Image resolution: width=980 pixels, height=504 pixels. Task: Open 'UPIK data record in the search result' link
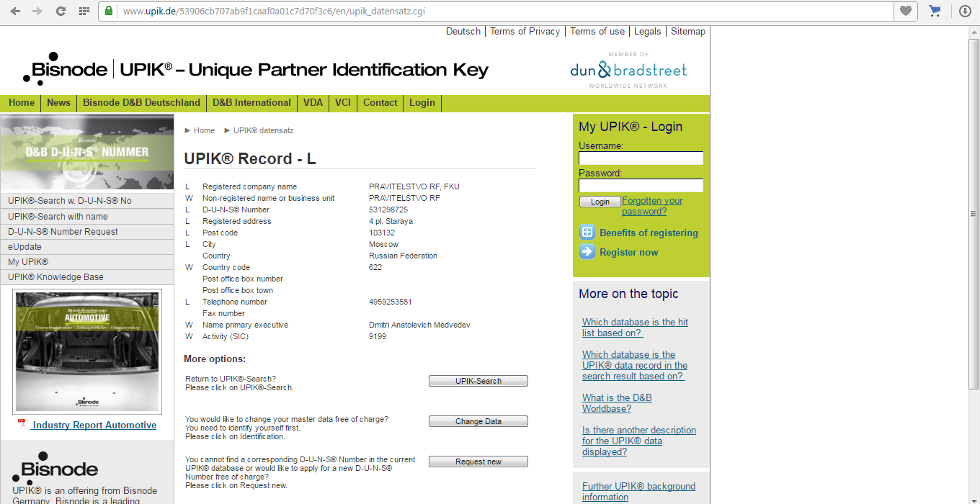pyautogui.click(x=635, y=365)
